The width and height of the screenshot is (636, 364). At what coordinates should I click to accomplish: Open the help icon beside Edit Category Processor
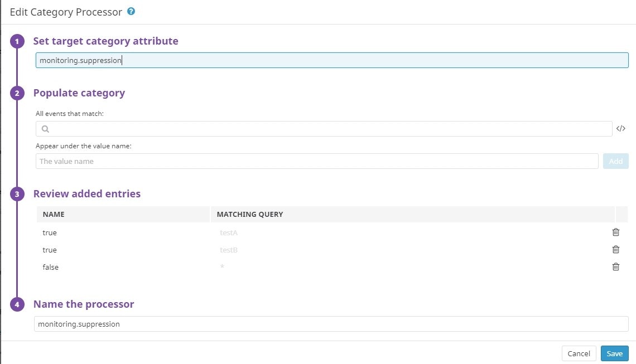point(131,11)
